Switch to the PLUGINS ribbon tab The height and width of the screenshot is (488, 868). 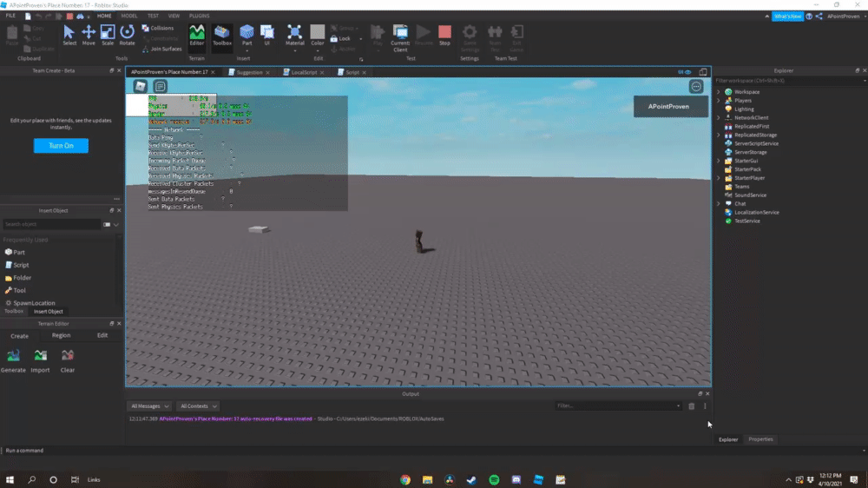[200, 16]
